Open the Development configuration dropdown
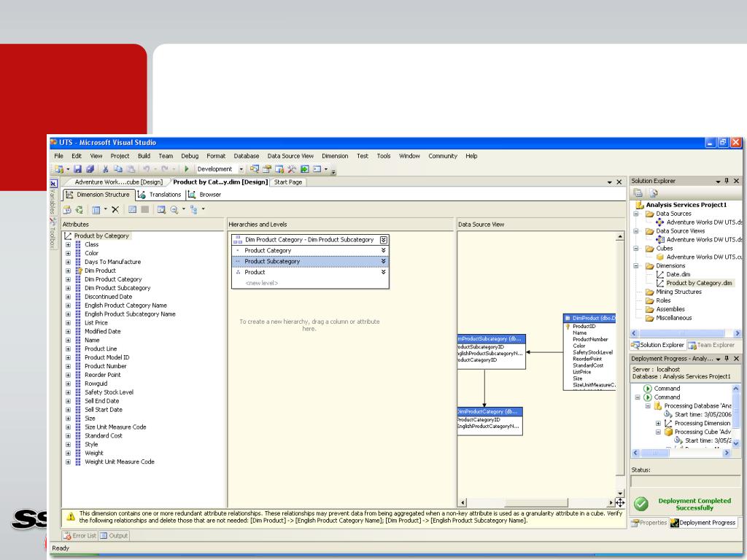The width and height of the screenshot is (747, 560). point(241,169)
